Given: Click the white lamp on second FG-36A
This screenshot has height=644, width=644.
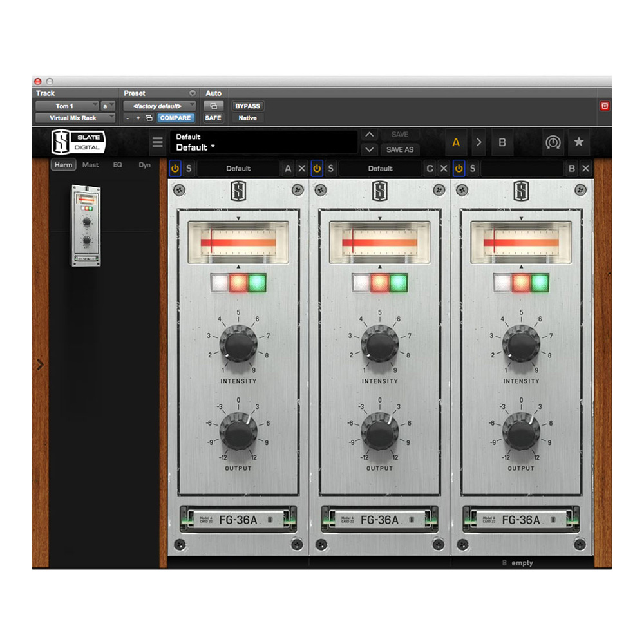Looking at the screenshot, I should [361, 283].
